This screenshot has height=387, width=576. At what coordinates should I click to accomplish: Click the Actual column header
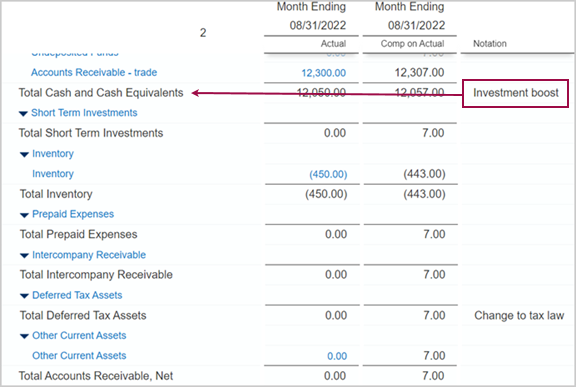click(333, 44)
